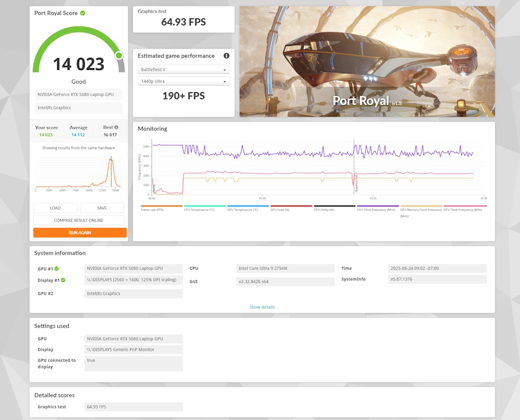The image size is (520, 420).
Task: Click the 14 023 score gauge
Action: point(79,50)
